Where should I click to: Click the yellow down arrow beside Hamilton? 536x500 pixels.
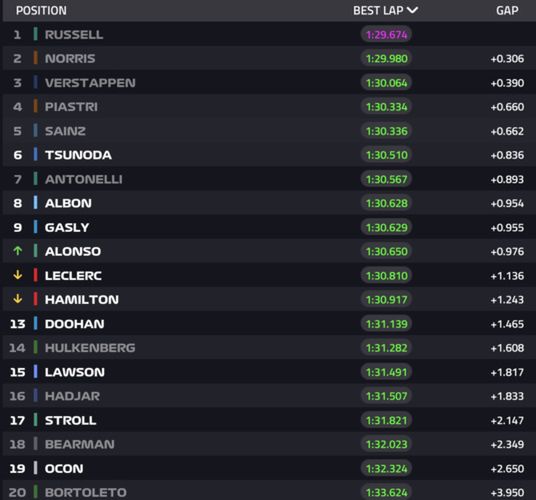[18, 299]
